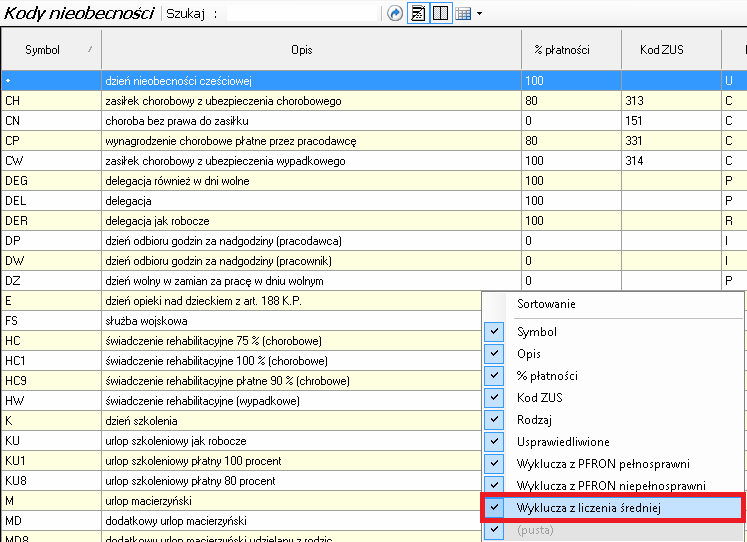Click into the Szukaj search field
Viewport: 747px width, 542px height.
pyautogui.click(x=302, y=13)
